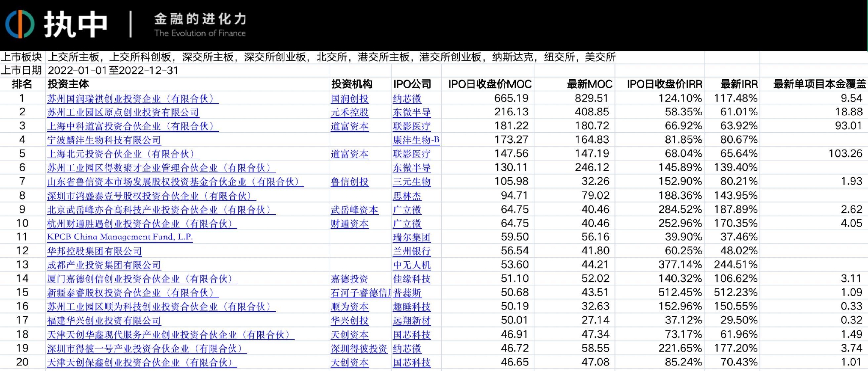This screenshot has width=868, height=371.
Task: Open link 华邦控股集团有限公司
Action: 95,251
